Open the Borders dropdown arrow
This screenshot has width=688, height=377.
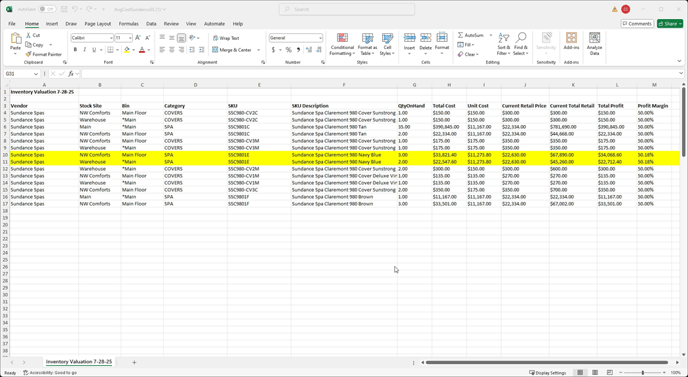click(117, 50)
